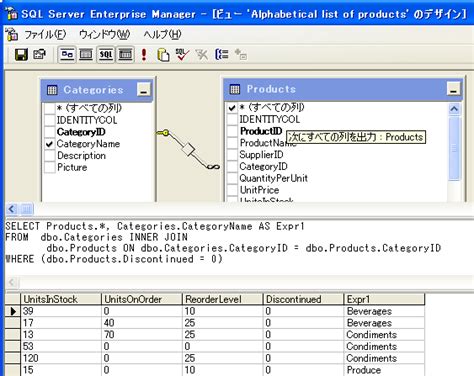The height and width of the screenshot is (376, 474).
Task: Click the Save floppy disk icon
Action: (21, 55)
